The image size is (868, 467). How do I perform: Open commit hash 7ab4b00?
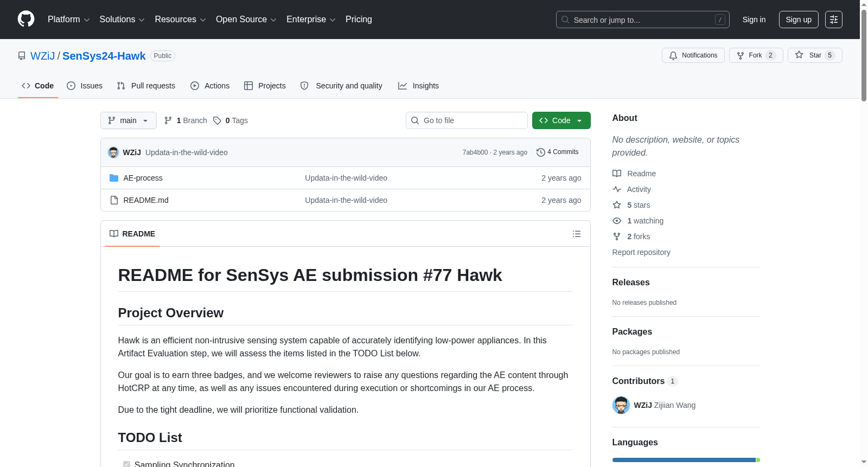(x=475, y=152)
